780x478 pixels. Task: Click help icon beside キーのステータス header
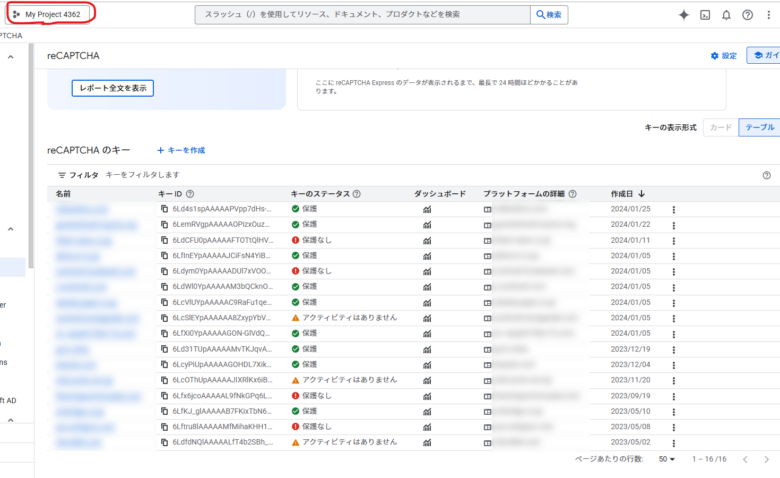(x=356, y=194)
